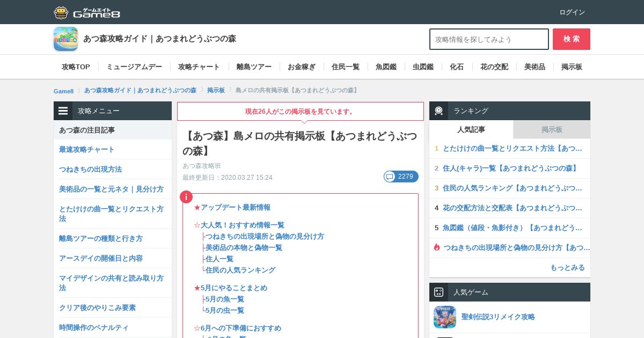
Task: Click the dice icon beside 人気ゲーム
Action: point(438,292)
